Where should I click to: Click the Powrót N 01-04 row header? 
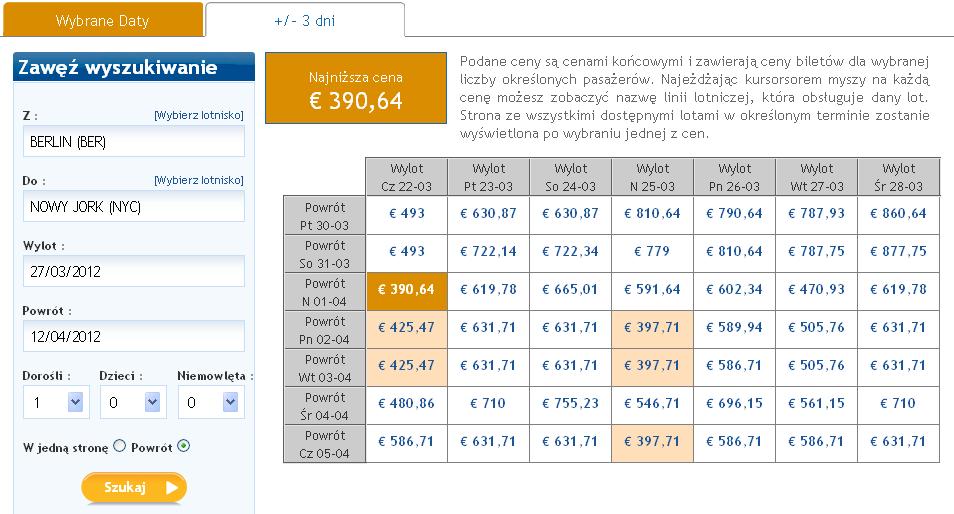point(325,292)
